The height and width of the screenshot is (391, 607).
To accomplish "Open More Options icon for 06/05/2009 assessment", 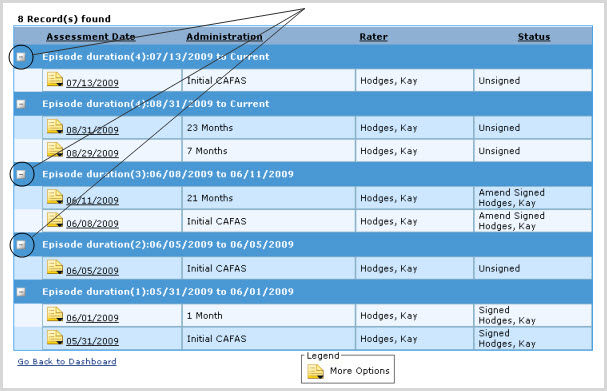I will click(55, 268).
